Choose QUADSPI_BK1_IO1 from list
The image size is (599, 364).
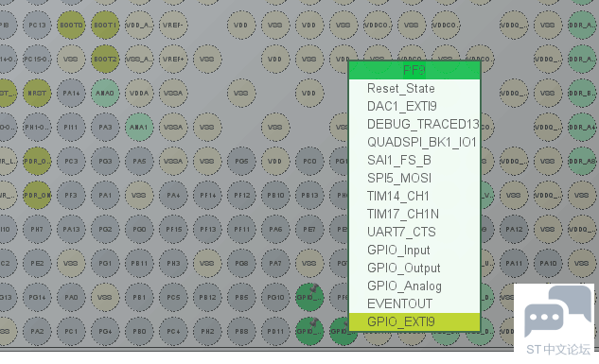(414, 142)
